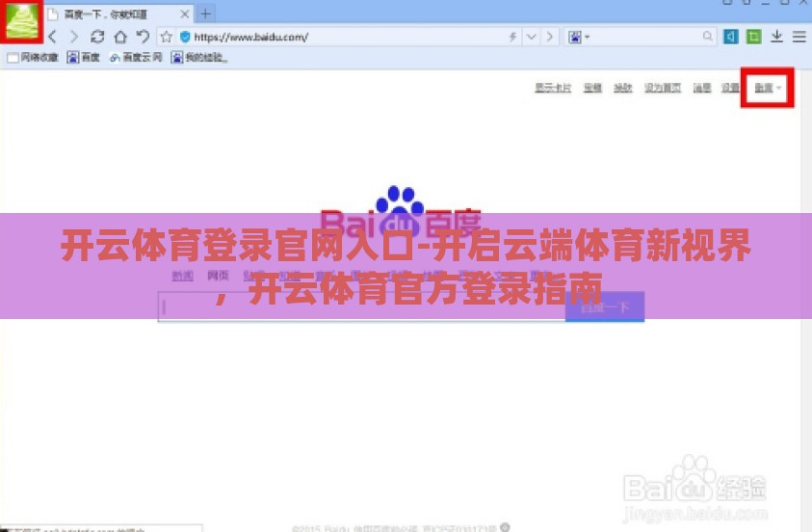The height and width of the screenshot is (532, 812).
Task: Focus the Baidu search input field
Action: [361, 307]
